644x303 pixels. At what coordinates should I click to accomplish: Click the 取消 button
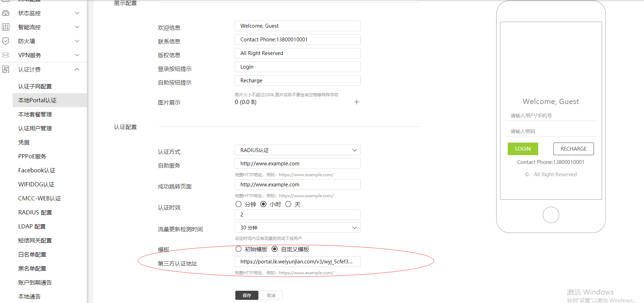point(271,295)
